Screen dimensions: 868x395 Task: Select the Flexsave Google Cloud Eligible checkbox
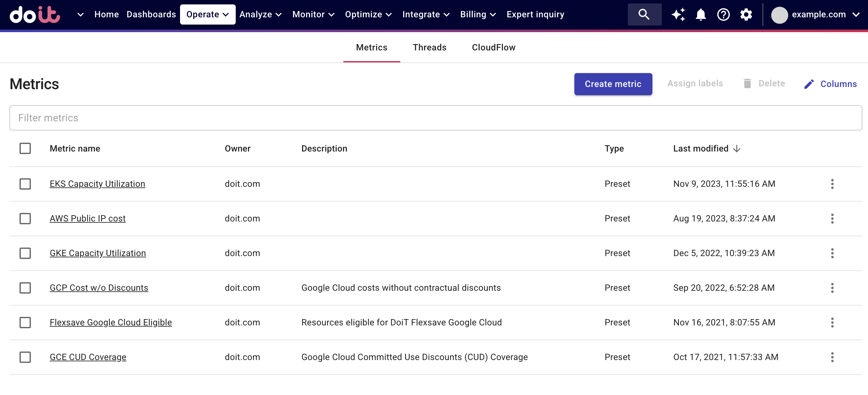25,323
